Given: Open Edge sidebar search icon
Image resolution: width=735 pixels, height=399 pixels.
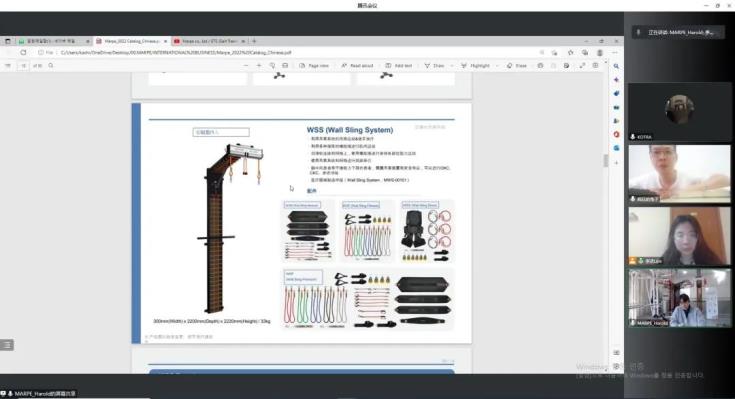Looking at the screenshot, I should pyautogui.click(x=616, y=66).
